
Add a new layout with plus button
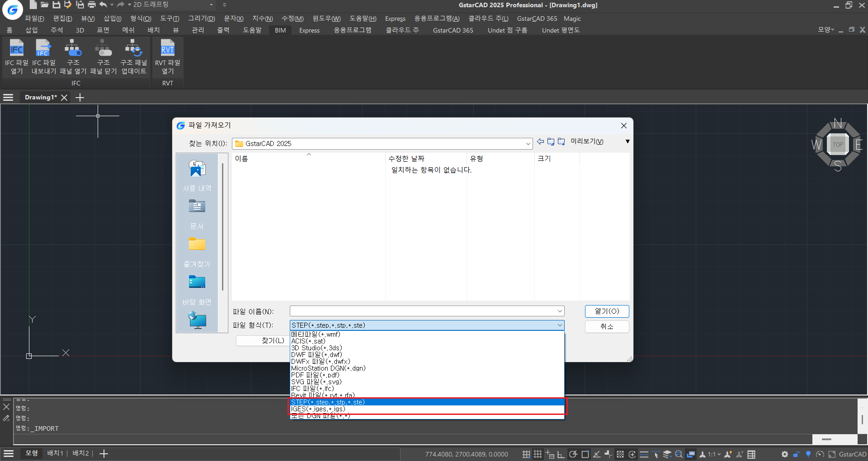[x=104, y=453]
